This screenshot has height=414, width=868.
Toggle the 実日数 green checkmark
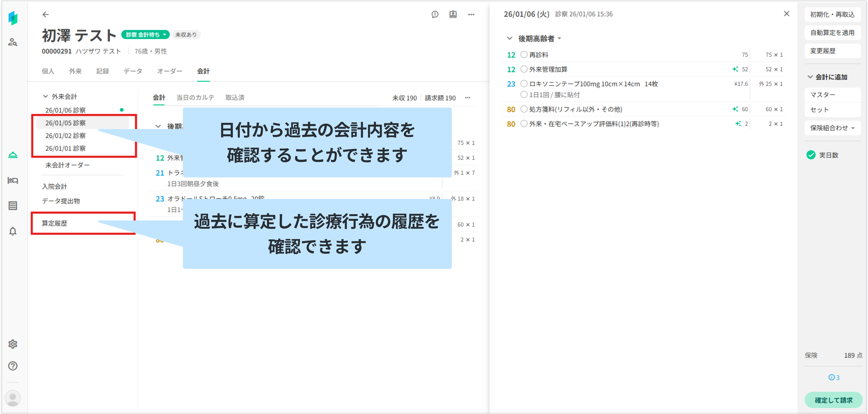tap(811, 155)
